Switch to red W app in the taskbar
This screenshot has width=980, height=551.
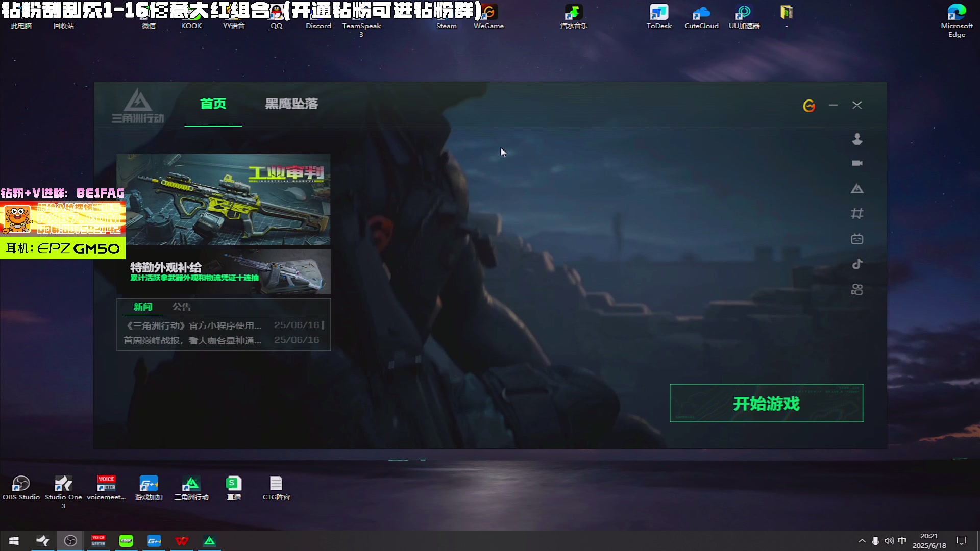[x=182, y=541]
